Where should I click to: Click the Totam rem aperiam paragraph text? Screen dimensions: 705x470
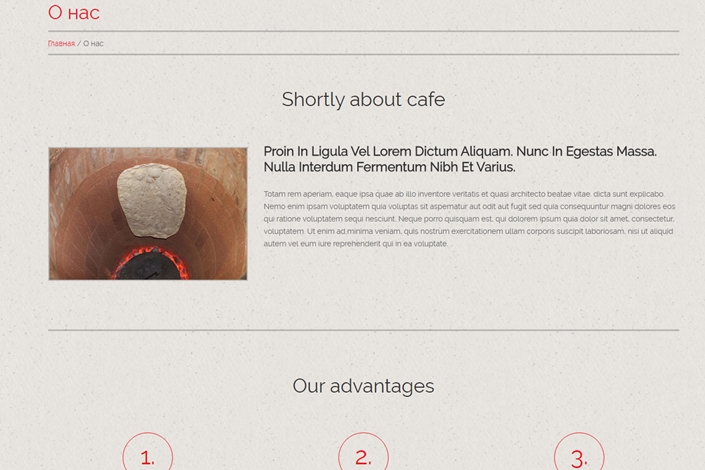click(x=469, y=219)
